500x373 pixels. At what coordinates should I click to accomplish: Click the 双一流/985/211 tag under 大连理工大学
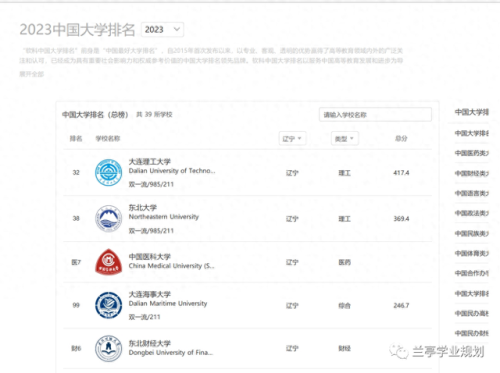(151, 184)
